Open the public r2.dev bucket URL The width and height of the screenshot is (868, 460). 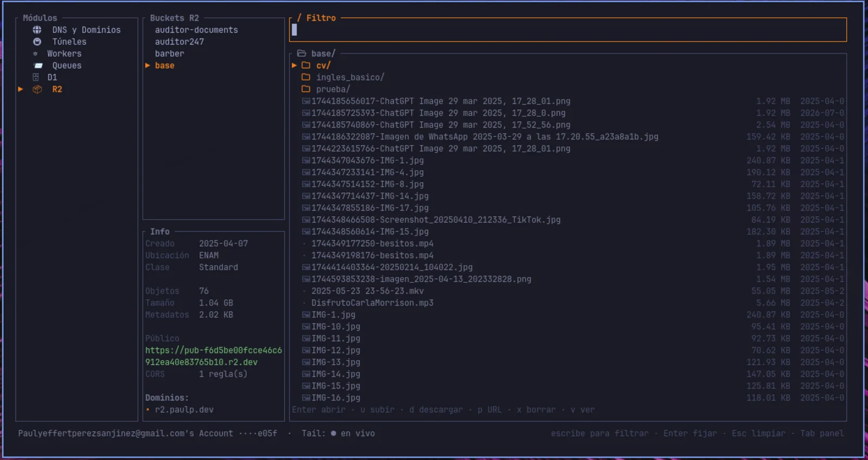[214, 356]
